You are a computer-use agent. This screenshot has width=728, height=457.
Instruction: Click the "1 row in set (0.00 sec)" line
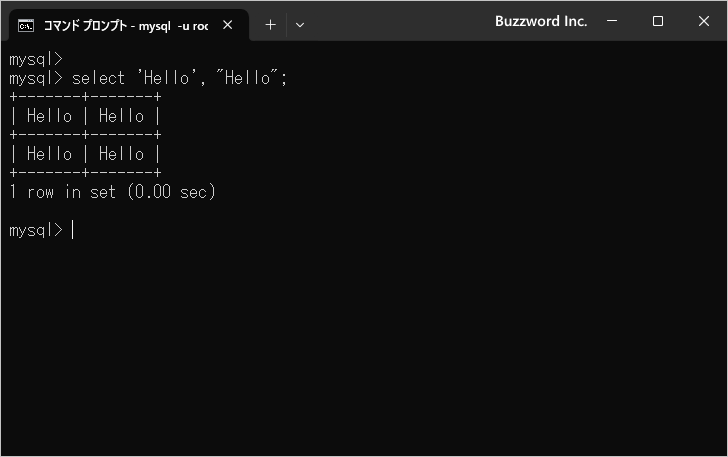point(112,192)
